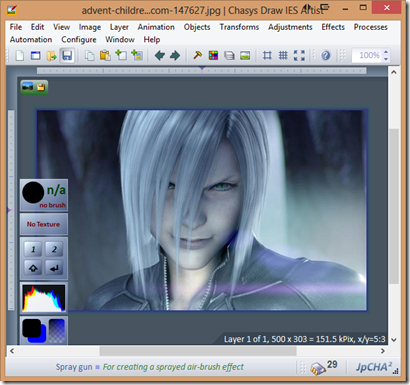Click the stacked layers icon

229,55
